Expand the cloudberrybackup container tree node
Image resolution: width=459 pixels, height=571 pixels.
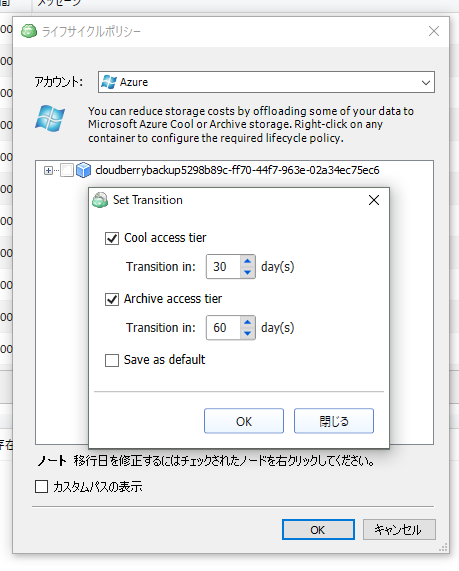tap(48, 170)
